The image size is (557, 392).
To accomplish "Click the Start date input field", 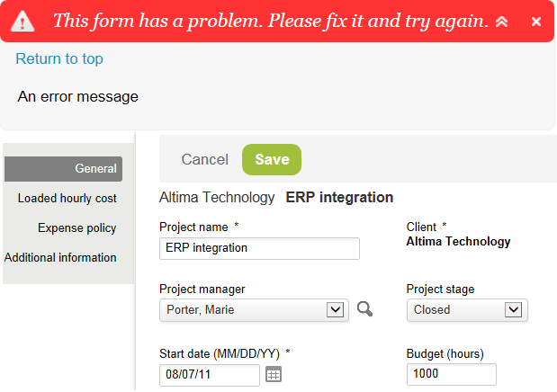I will click(x=209, y=375).
